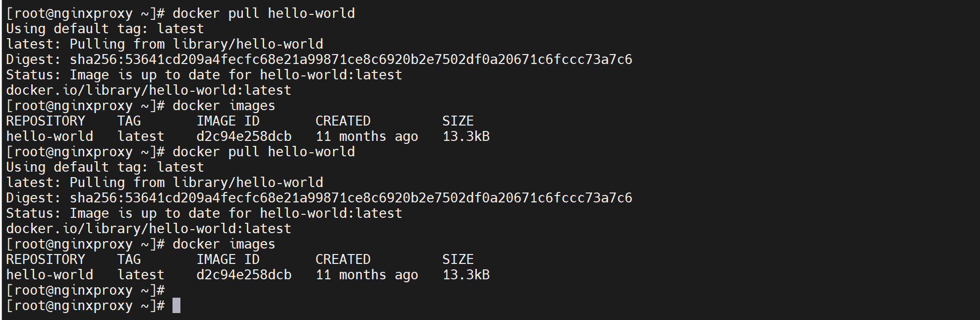Click the first 'docker images' command
The image size is (980, 320).
(224, 106)
